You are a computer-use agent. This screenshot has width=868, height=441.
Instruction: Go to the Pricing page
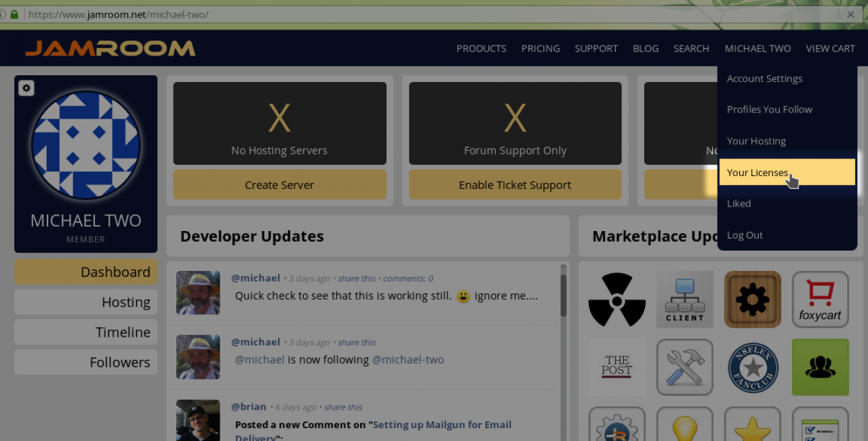pos(540,48)
